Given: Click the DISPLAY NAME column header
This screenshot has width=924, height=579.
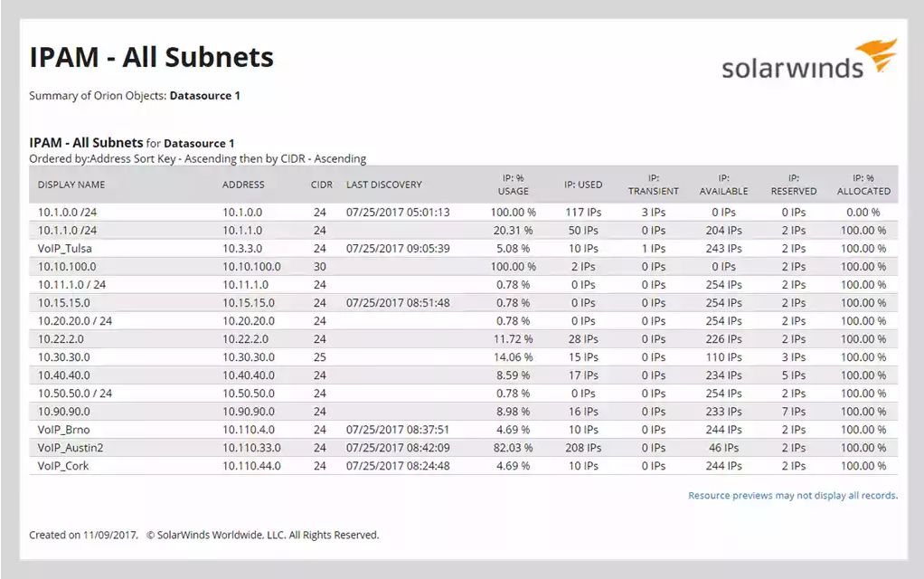Looking at the screenshot, I should click(x=71, y=185).
